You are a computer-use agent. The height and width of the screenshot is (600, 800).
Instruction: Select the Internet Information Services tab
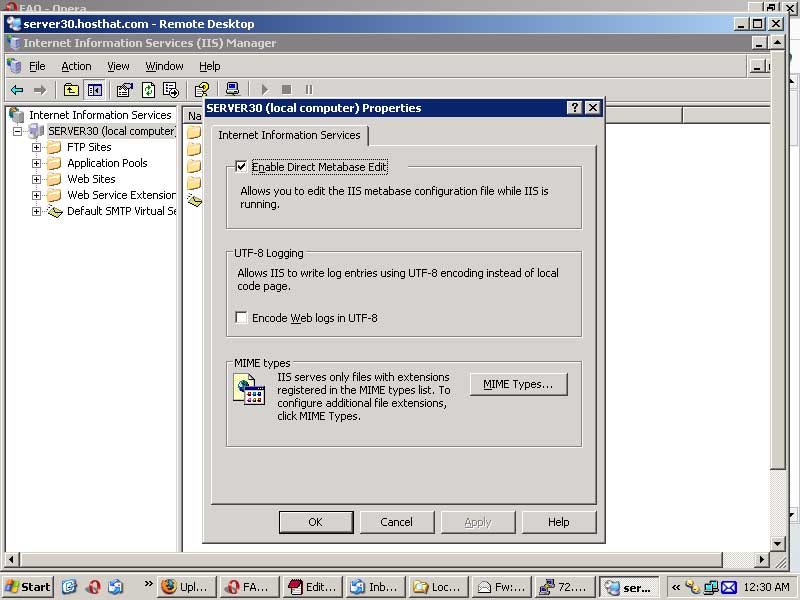tap(289, 135)
